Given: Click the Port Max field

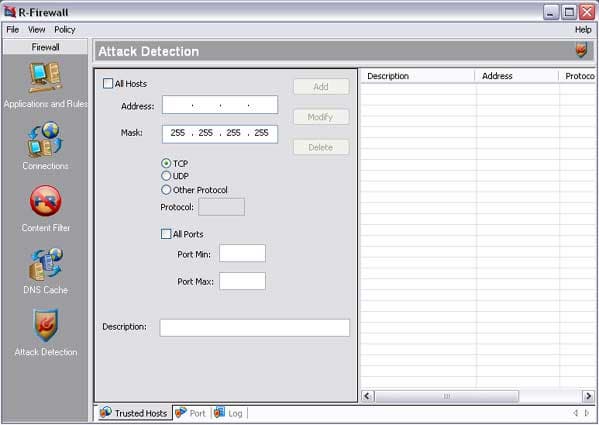Looking at the screenshot, I should pos(242,281).
